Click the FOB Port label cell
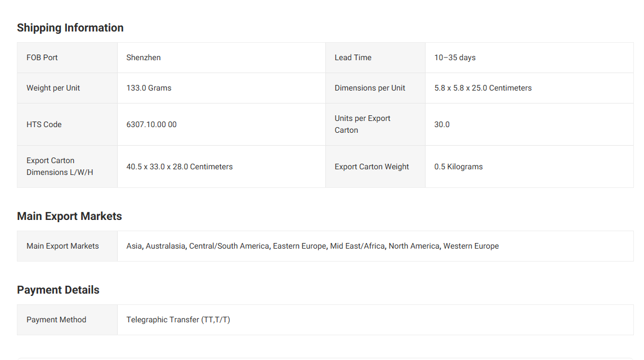 pyautogui.click(x=42, y=57)
